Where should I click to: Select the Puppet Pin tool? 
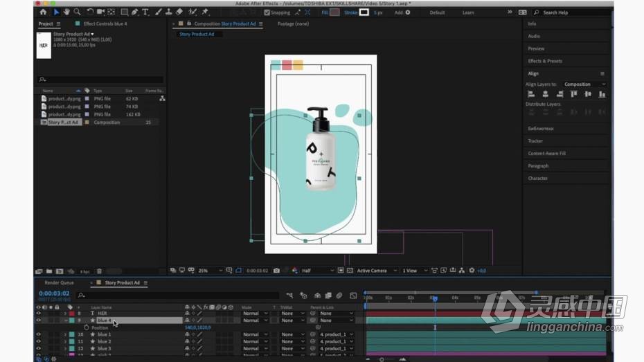click(205, 12)
